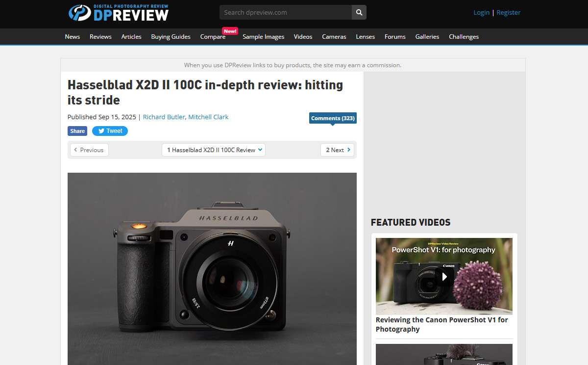The height and width of the screenshot is (365, 588).
Task: Open the Forums menu item
Action: [395, 37]
